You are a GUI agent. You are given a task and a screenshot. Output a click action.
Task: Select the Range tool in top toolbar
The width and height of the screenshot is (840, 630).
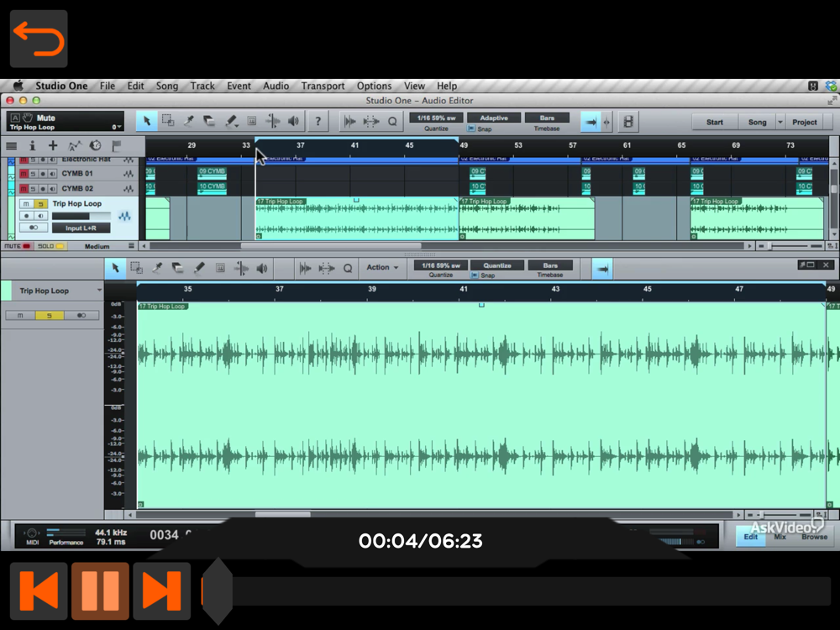coord(168,122)
